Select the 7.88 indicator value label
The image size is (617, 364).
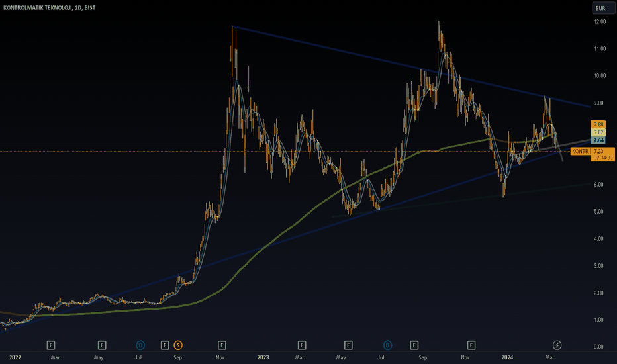click(x=598, y=124)
